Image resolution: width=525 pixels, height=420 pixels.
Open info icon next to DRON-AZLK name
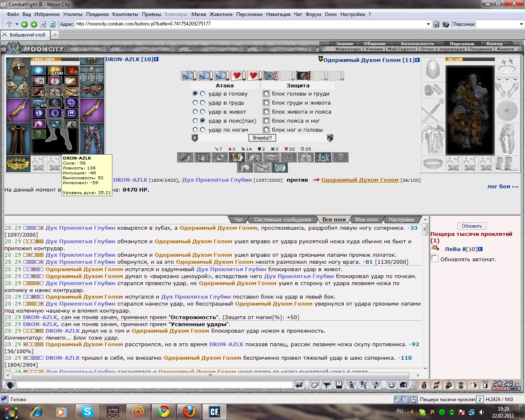[156, 59]
